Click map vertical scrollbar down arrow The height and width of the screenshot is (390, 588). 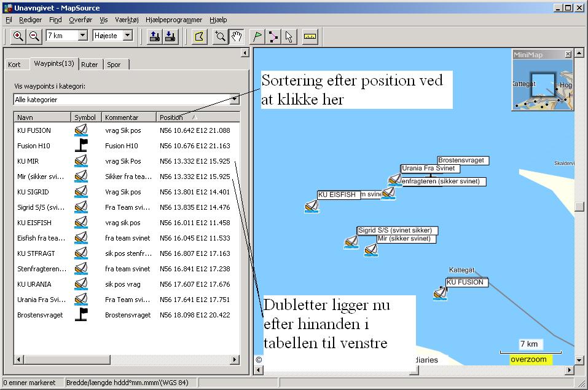click(579, 360)
